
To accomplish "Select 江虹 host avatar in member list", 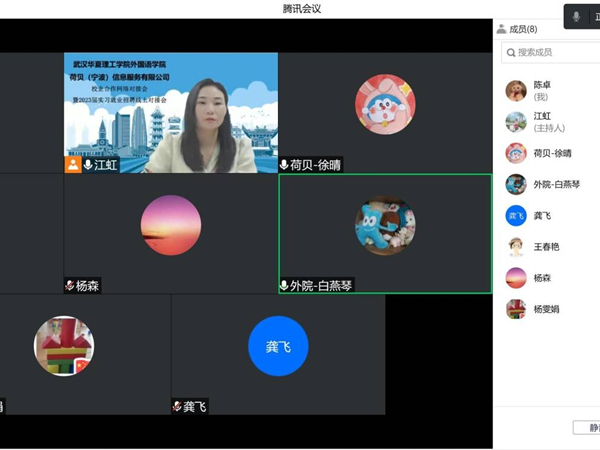I will pyautogui.click(x=516, y=122).
